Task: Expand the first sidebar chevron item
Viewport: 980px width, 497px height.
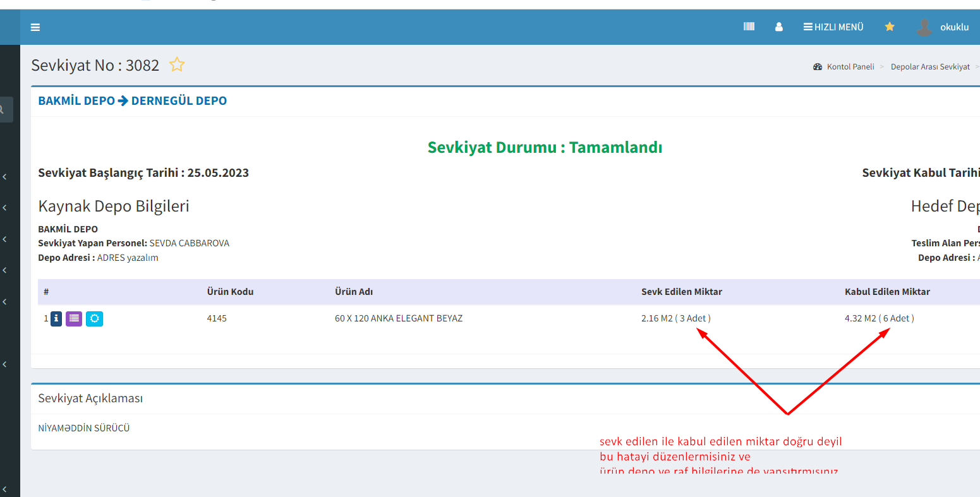Action: click(x=5, y=177)
